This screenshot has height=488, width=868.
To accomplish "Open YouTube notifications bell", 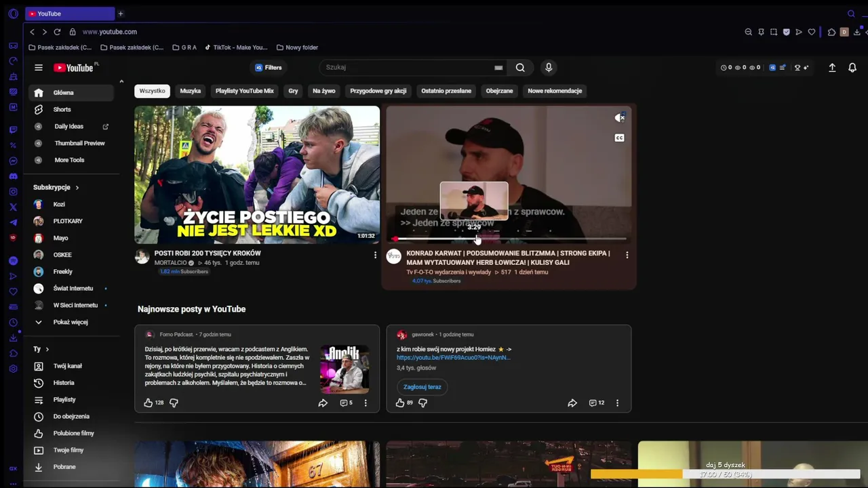I will [x=852, y=68].
